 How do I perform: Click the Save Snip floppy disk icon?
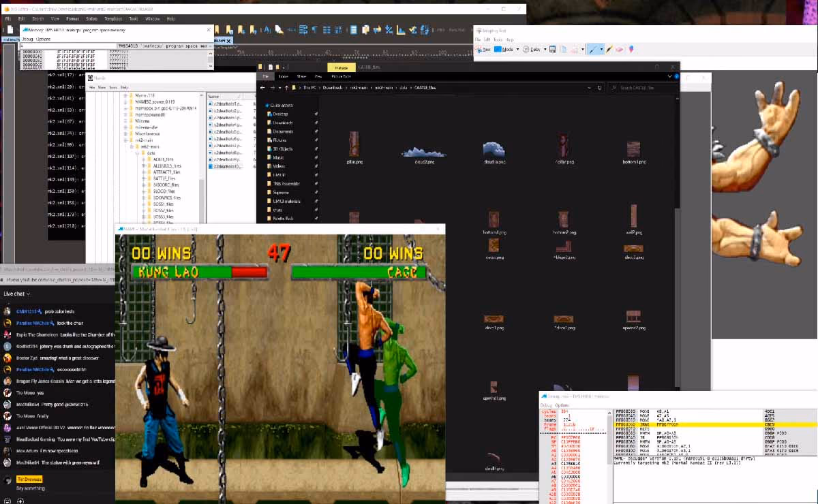(x=553, y=50)
